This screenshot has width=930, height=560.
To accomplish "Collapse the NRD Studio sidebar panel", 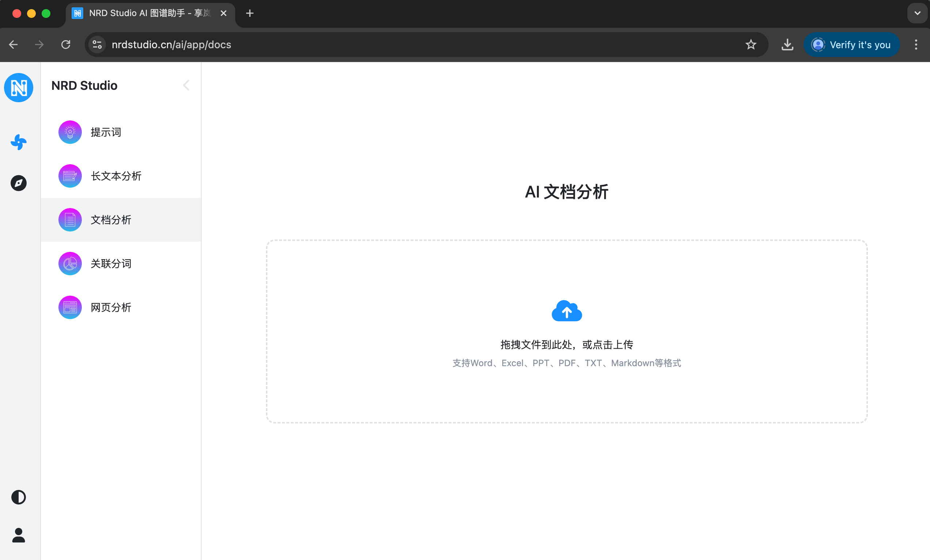I will coord(186,85).
